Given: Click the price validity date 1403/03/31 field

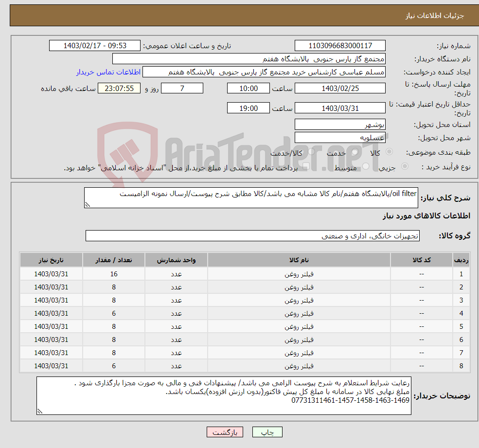Looking at the screenshot, I should point(340,108).
